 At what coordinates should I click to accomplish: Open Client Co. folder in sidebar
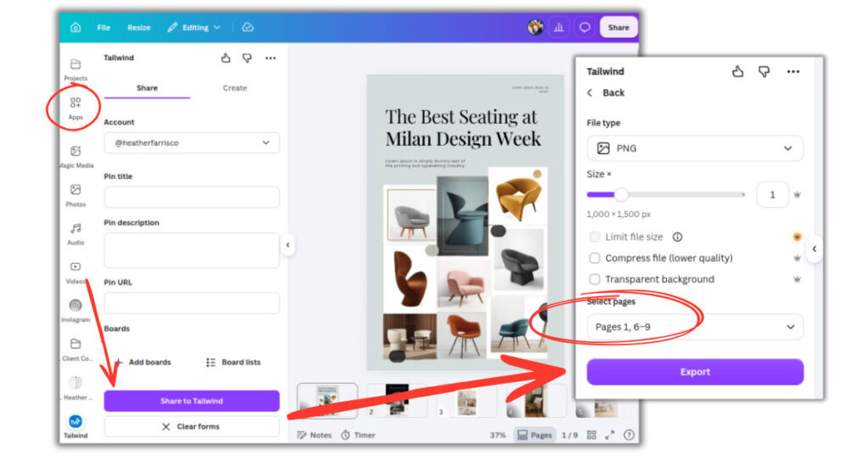75,350
